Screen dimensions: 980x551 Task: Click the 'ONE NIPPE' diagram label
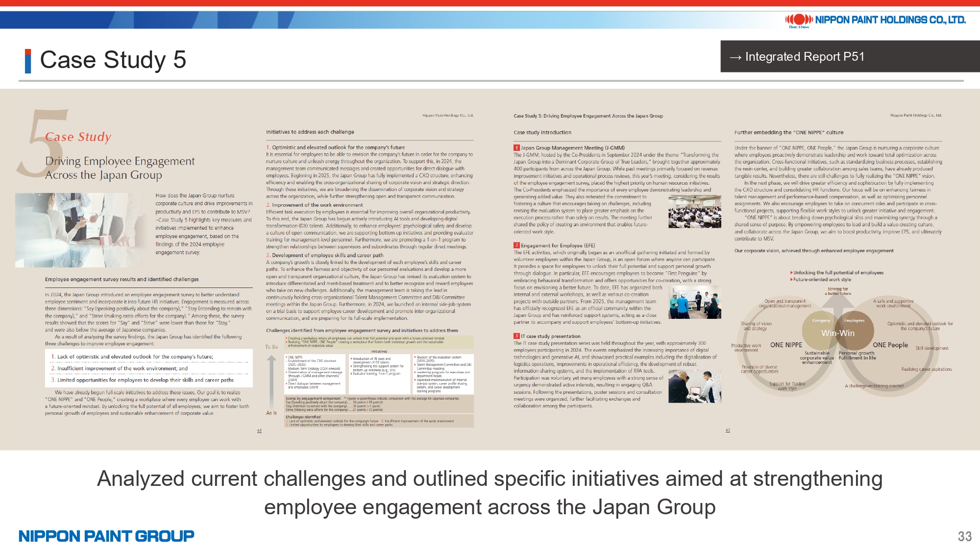click(x=786, y=345)
